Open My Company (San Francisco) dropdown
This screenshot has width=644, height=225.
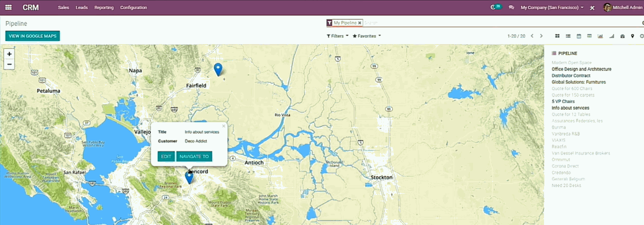[x=552, y=8]
